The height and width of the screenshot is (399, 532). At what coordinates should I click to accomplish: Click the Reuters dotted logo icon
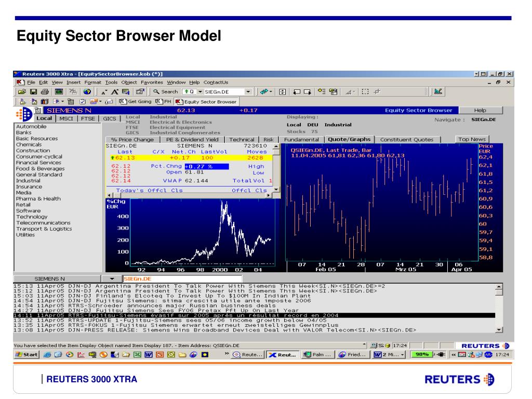[x=24, y=114]
